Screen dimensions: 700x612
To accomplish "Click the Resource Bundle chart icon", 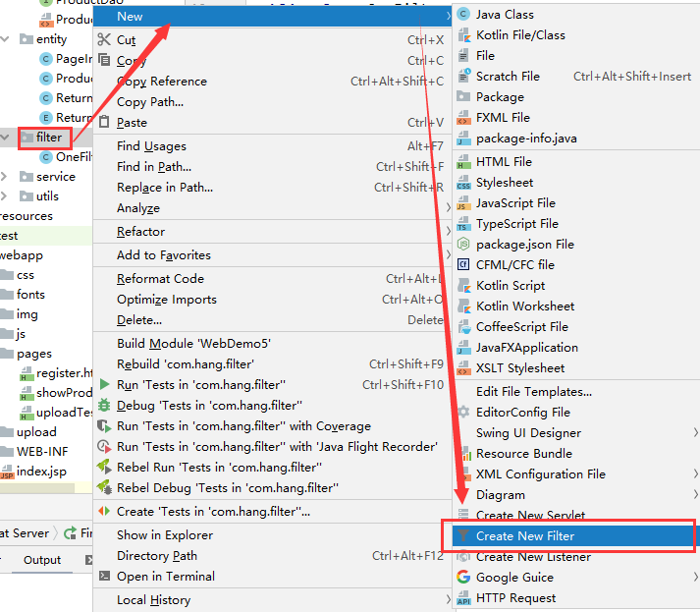I will 466,454.
